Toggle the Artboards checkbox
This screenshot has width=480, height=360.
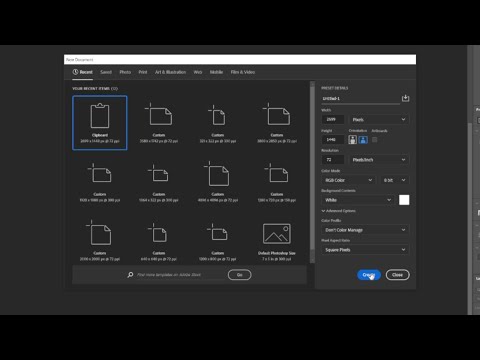(375, 140)
